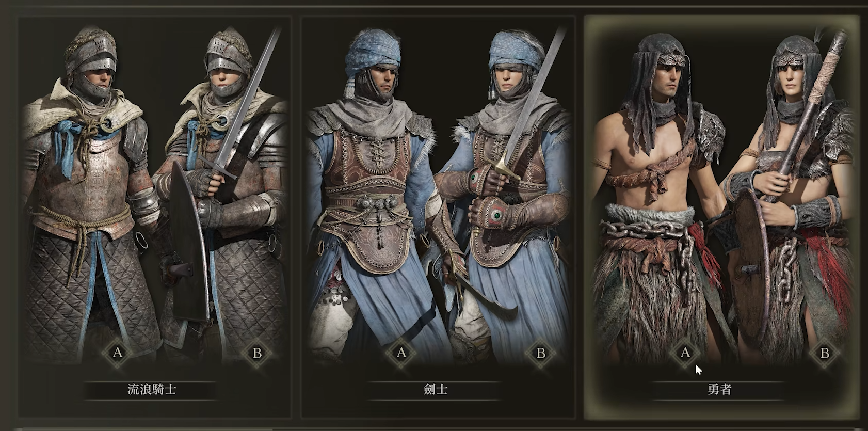Select body type B diamond for 流浪騎士
Image resolution: width=868 pixels, height=431 pixels.
257,353
